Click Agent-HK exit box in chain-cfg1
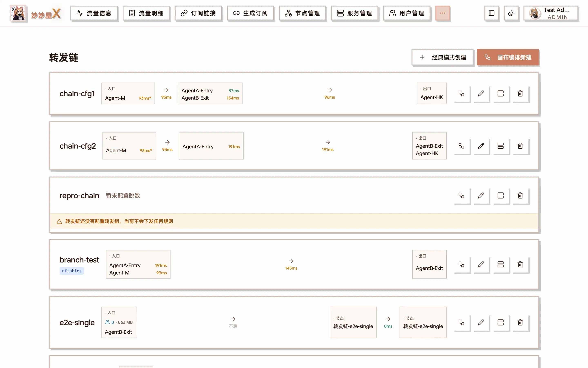588x368 pixels. (x=432, y=93)
